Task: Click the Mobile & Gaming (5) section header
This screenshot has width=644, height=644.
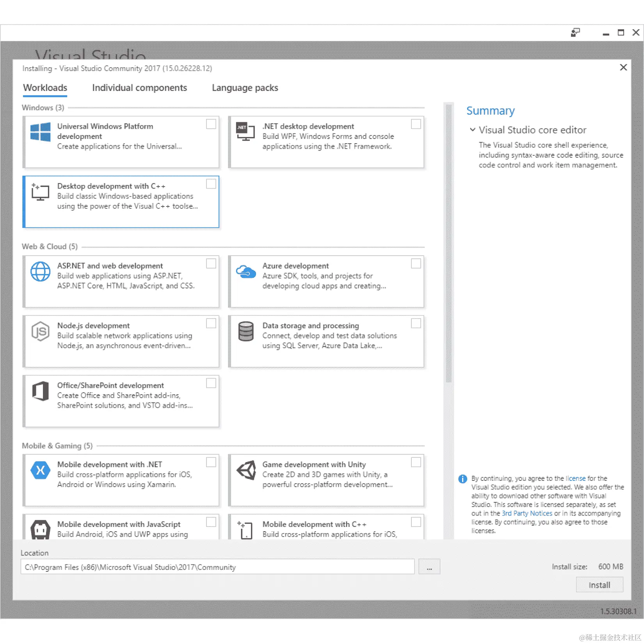Action: coord(57,446)
